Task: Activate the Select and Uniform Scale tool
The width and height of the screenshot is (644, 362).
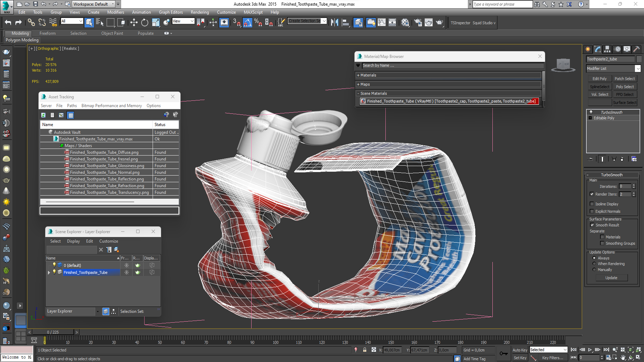Action: 156,22
